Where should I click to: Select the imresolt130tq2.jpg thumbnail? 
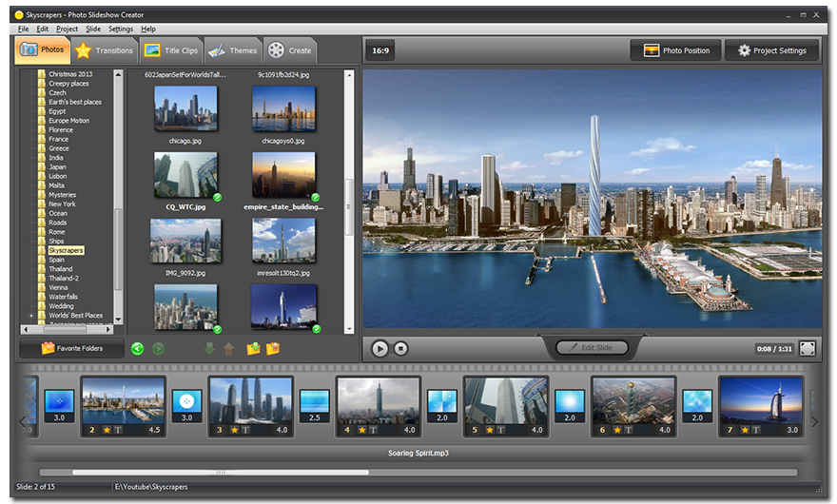[283, 241]
